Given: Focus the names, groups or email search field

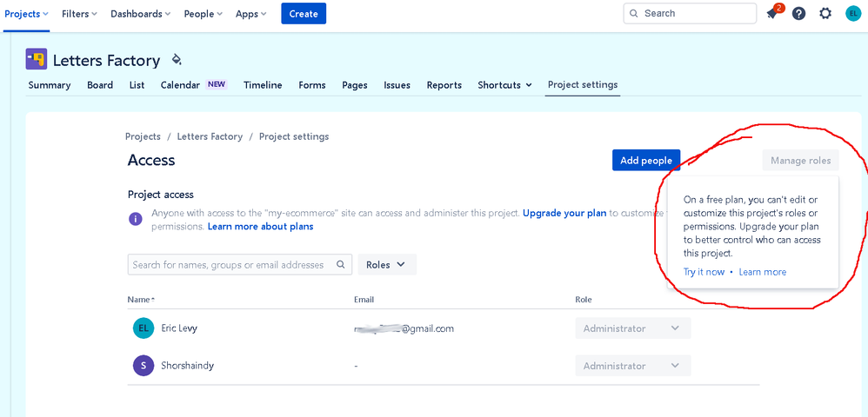Looking at the screenshot, I should 240,264.
